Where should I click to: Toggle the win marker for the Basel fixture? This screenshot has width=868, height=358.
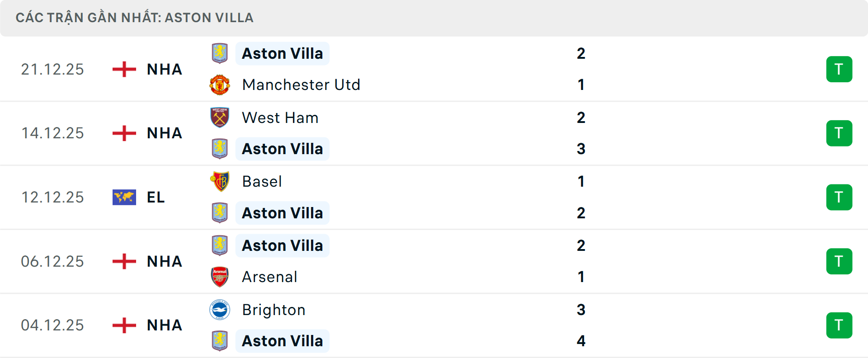pyautogui.click(x=840, y=197)
